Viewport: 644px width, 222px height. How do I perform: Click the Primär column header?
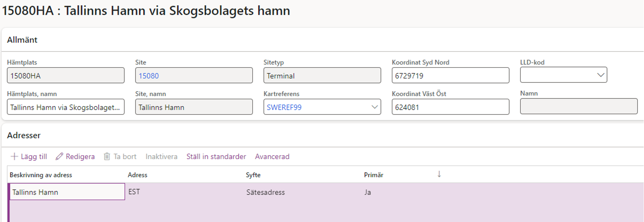point(373,175)
